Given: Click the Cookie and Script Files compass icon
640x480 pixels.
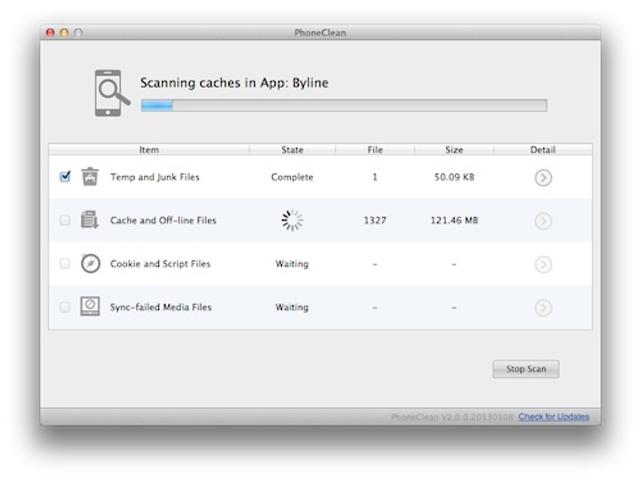Looking at the screenshot, I should point(90,264).
